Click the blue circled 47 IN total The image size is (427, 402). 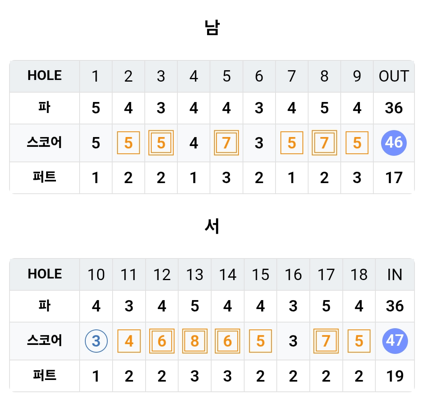click(395, 341)
